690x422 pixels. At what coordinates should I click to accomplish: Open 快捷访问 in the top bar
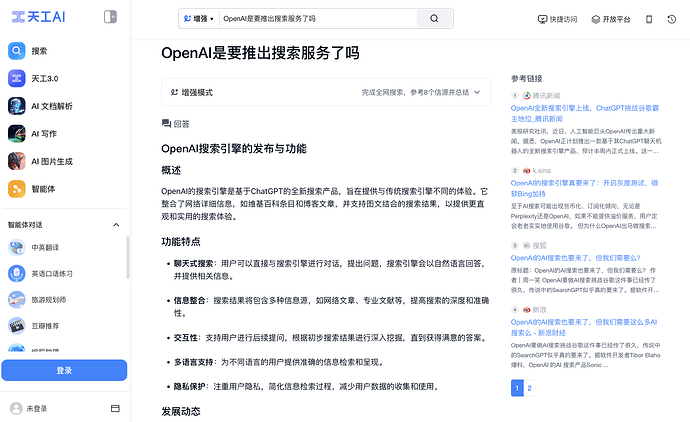click(x=557, y=19)
